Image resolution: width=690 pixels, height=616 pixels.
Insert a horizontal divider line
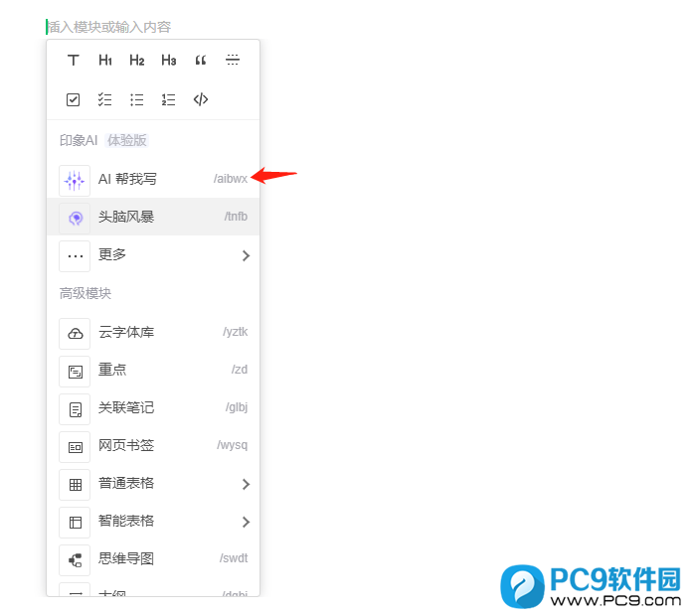233,60
